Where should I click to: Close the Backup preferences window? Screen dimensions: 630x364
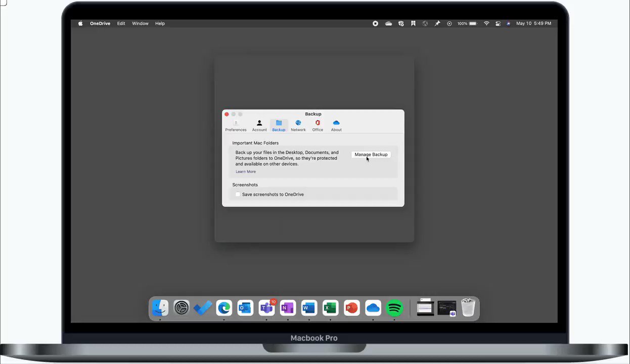(227, 114)
